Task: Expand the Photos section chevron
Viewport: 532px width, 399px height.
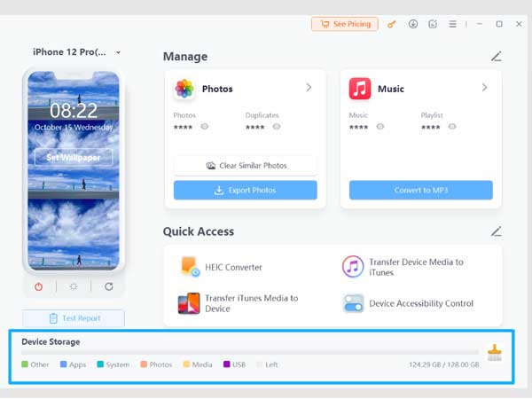Action: click(309, 88)
